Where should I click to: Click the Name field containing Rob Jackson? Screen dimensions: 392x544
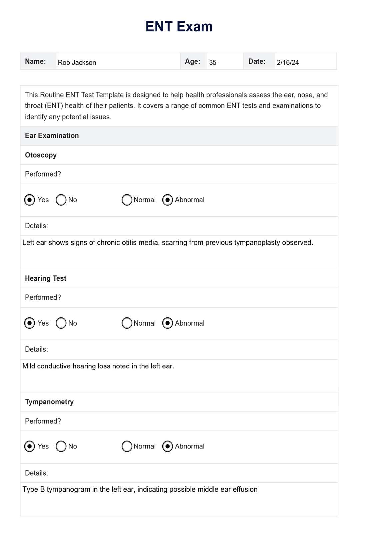pyautogui.click(x=118, y=62)
